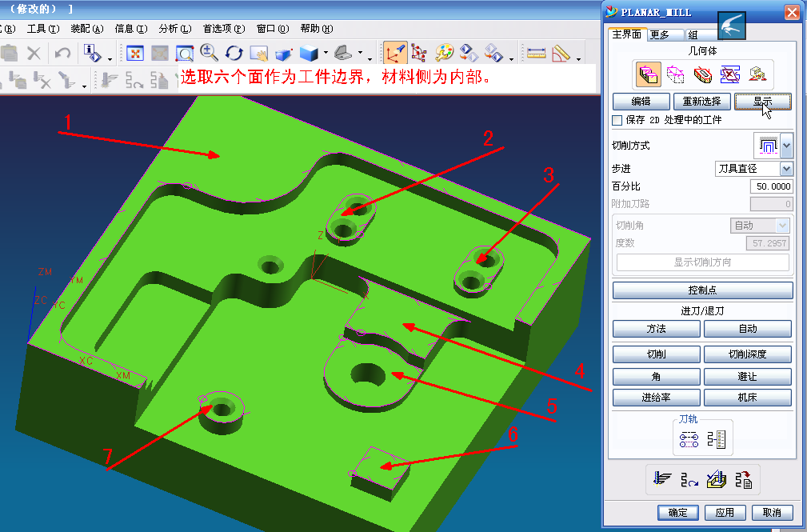Open the cut method icon dropdown

tap(786, 146)
